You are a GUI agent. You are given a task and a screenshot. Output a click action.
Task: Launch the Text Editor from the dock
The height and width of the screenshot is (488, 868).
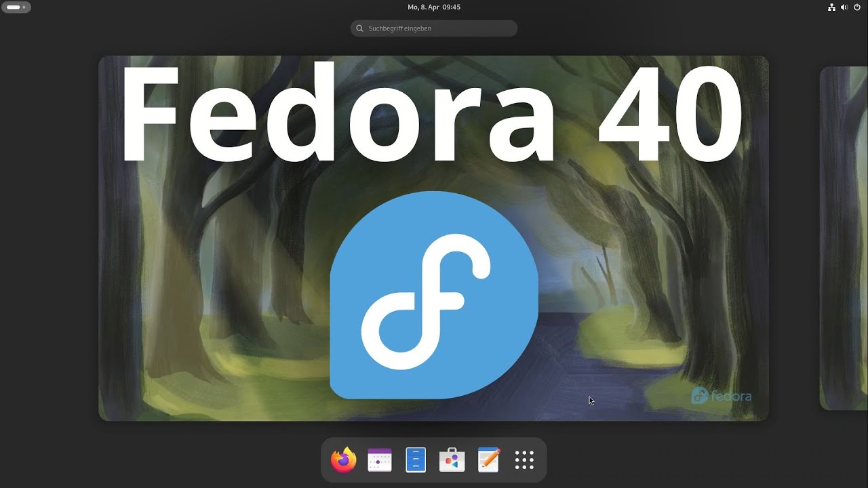click(488, 459)
